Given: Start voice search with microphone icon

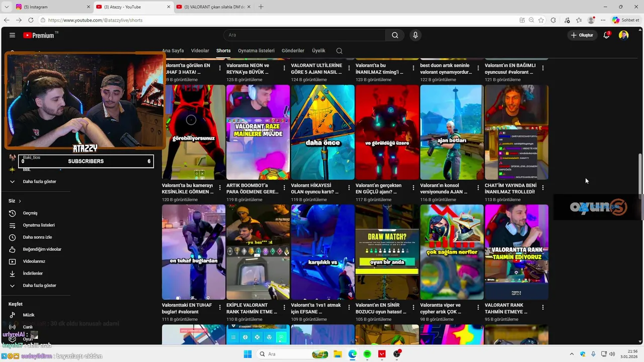Looking at the screenshot, I should [415, 35].
